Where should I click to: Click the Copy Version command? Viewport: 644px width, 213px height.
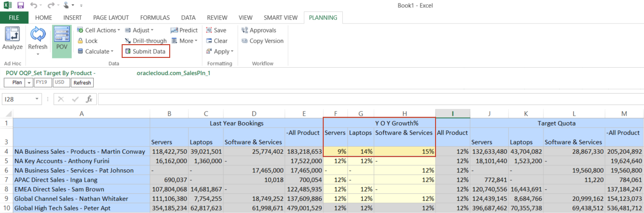(263, 41)
